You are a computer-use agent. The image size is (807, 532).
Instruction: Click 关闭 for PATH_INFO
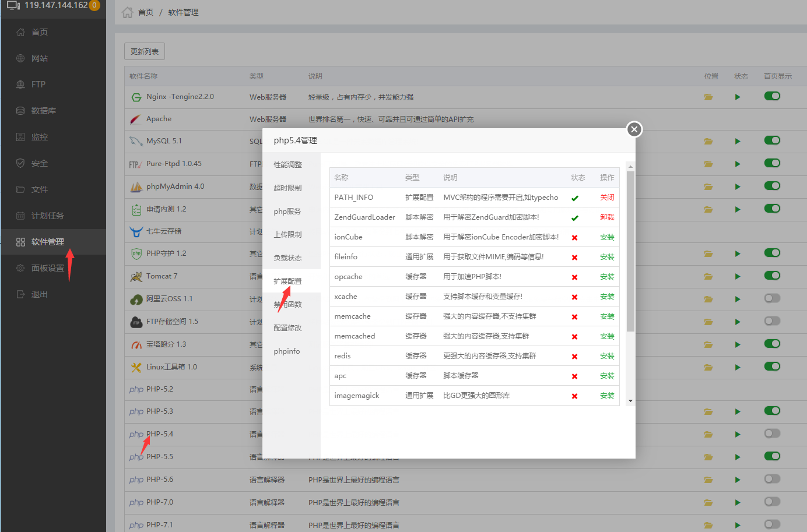tap(607, 198)
